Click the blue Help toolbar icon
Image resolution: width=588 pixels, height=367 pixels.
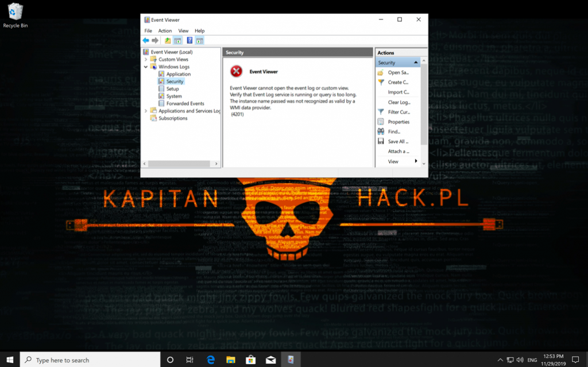[x=189, y=41]
